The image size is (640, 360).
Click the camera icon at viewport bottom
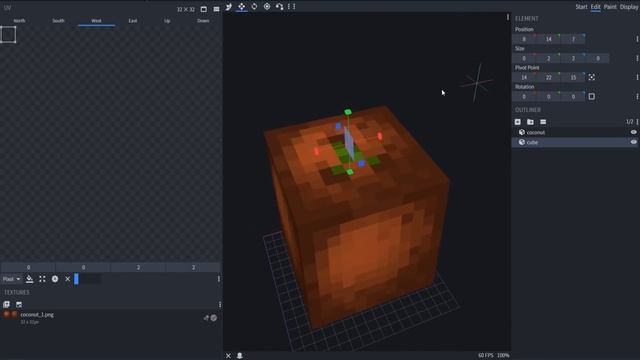pyautogui.click(x=240, y=356)
